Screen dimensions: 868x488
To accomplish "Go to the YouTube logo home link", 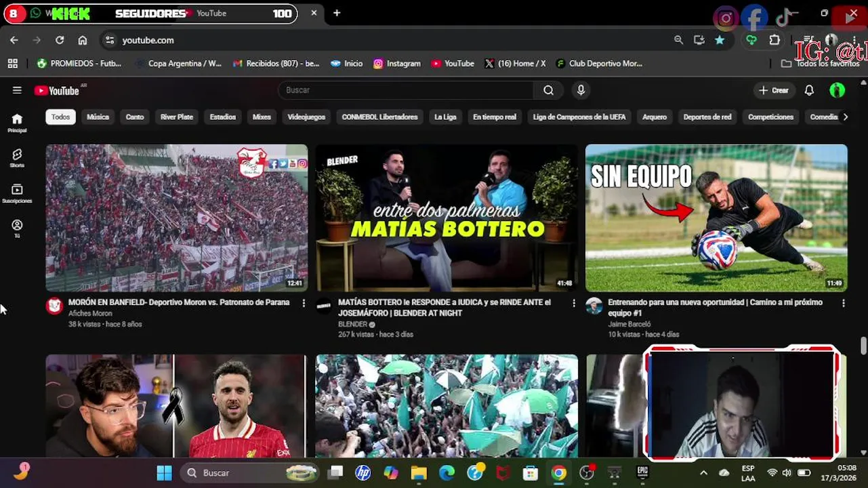I will point(57,90).
